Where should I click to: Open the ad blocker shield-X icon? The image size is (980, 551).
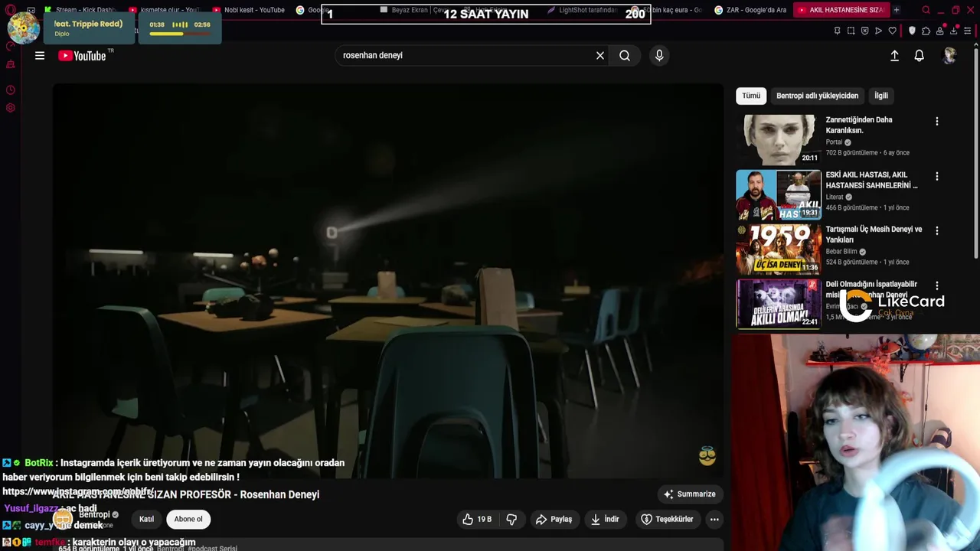click(864, 31)
